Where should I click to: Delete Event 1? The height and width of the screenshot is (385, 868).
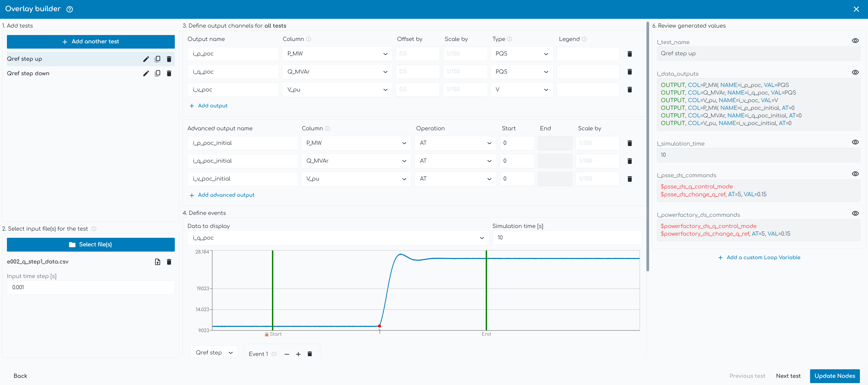click(310, 354)
